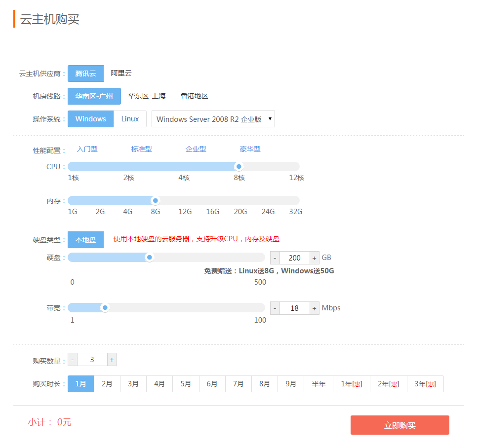Switch data center to 华东区-上海
This screenshot has width=478, height=448.
pyautogui.click(x=147, y=96)
